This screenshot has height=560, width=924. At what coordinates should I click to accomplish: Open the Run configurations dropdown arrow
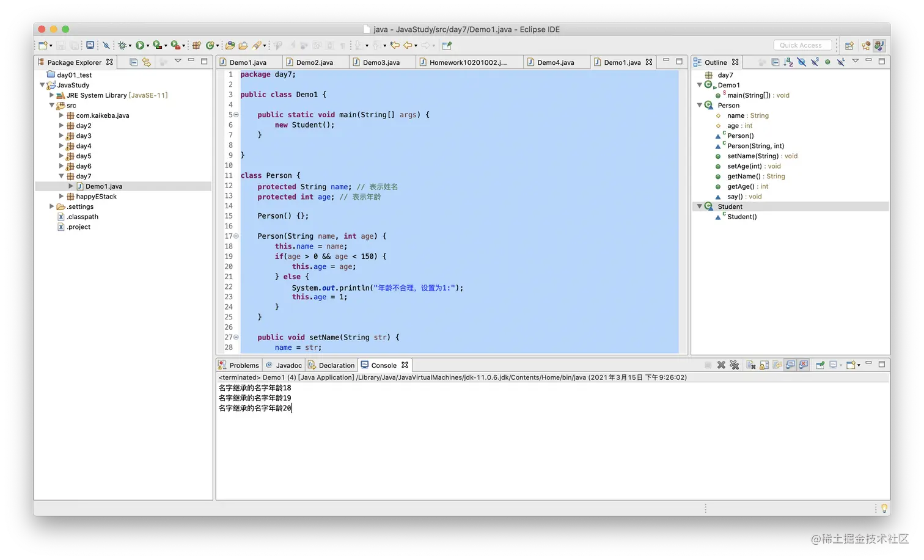[x=148, y=46]
